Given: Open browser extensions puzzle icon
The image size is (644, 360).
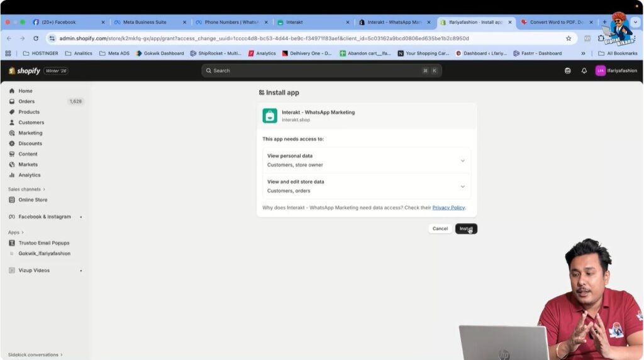Looking at the screenshot, I should 601,38.
